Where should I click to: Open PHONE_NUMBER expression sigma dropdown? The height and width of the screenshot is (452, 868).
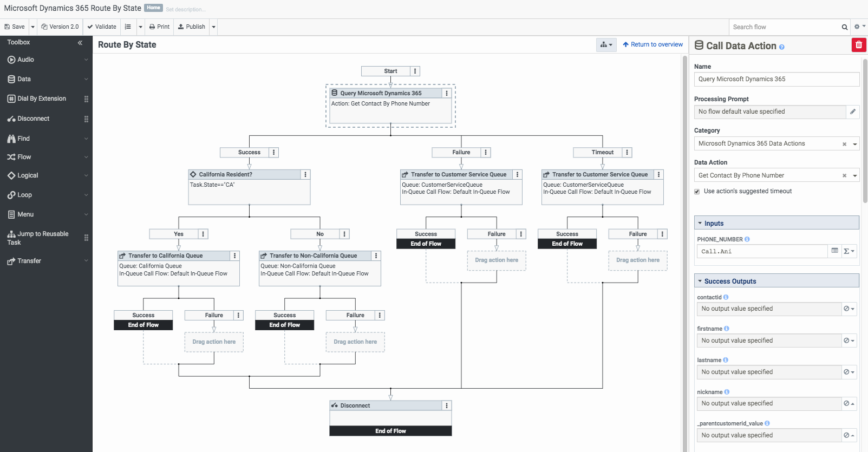pyautogui.click(x=849, y=251)
